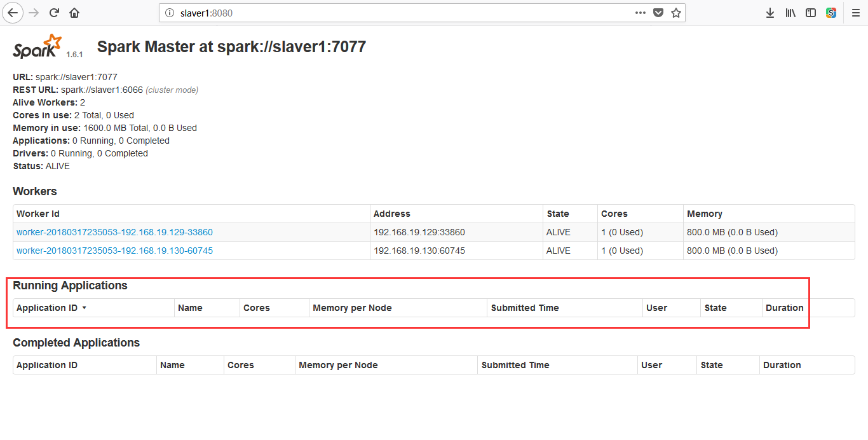Click ALIVE state of worker 192.168.19.130
This screenshot has width=868, height=440.
tap(559, 251)
